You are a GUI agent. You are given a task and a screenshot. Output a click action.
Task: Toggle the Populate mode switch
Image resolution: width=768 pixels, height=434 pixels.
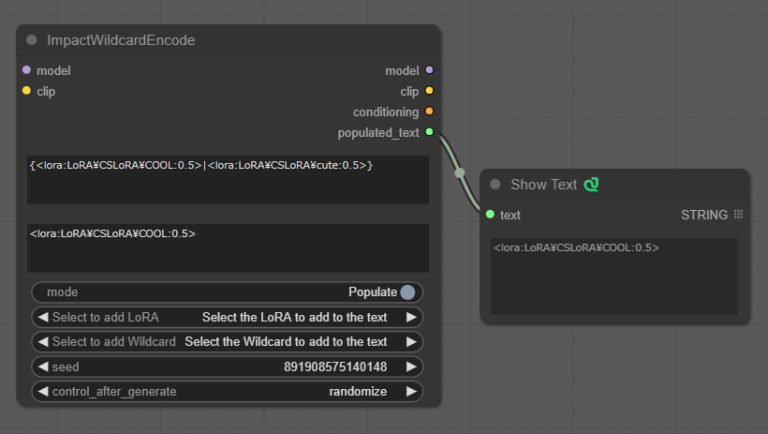407,292
